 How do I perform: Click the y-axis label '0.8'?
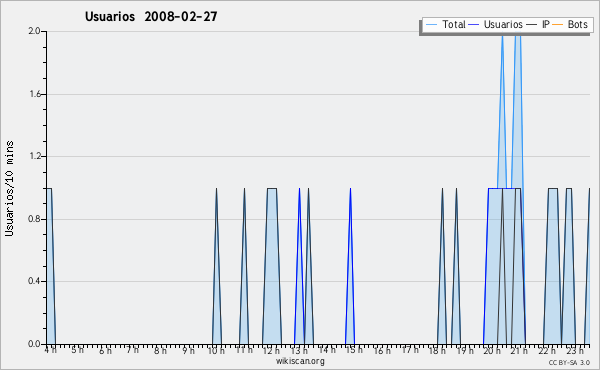pyautogui.click(x=34, y=219)
